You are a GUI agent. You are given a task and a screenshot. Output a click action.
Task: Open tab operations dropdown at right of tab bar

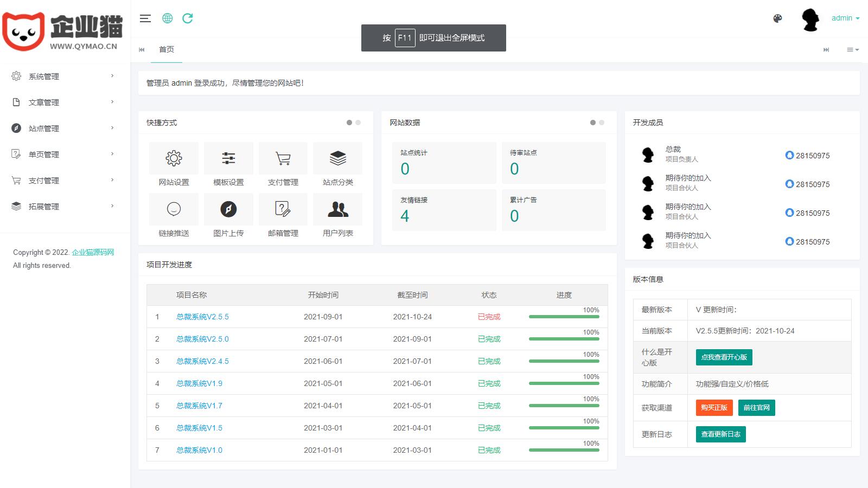pyautogui.click(x=853, y=50)
